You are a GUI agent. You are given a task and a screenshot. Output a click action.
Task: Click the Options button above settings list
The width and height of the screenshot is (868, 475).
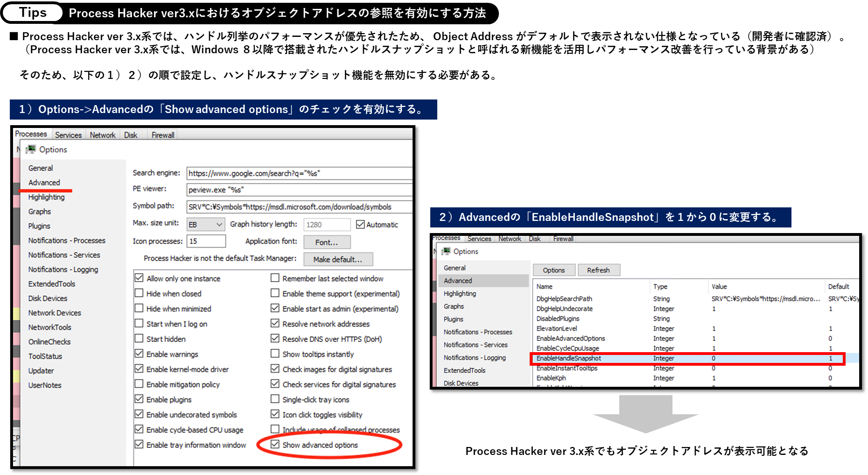(554, 270)
